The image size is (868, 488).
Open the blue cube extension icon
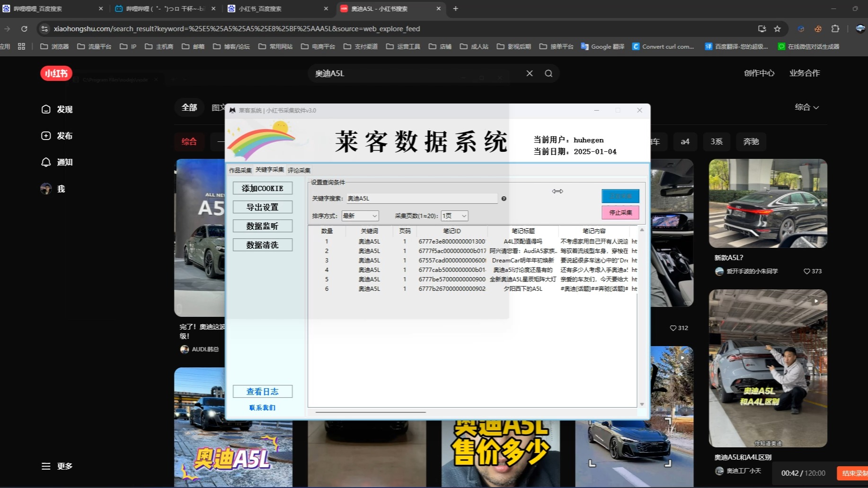[x=801, y=29]
